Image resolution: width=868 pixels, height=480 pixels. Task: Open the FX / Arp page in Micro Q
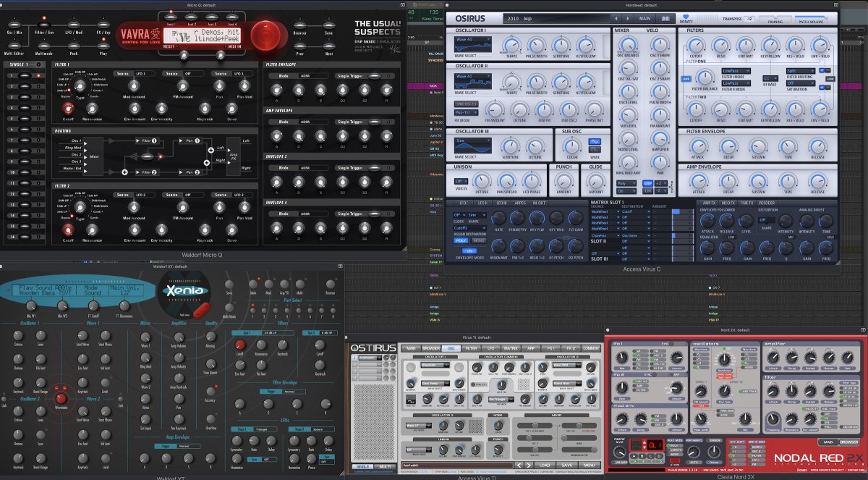(x=103, y=24)
